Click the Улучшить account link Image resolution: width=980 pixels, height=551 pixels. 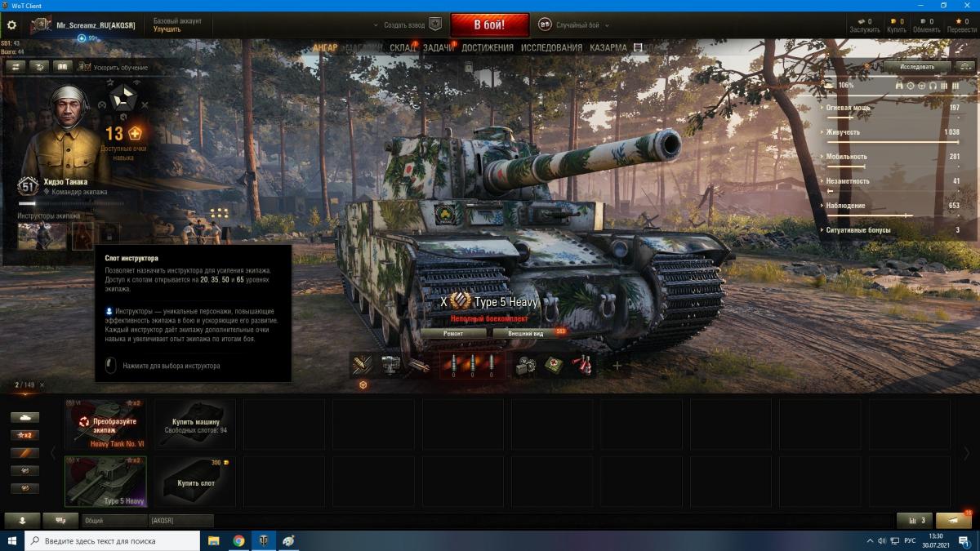[x=167, y=29]
